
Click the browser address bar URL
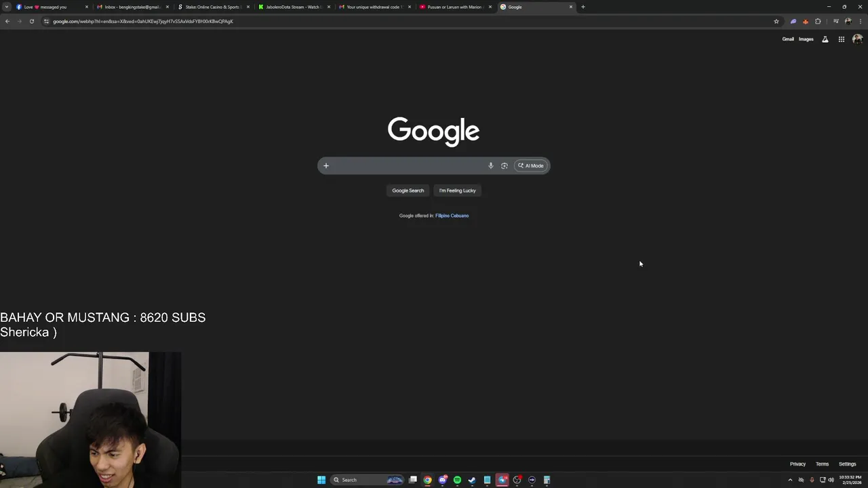(x=143, y=21)
